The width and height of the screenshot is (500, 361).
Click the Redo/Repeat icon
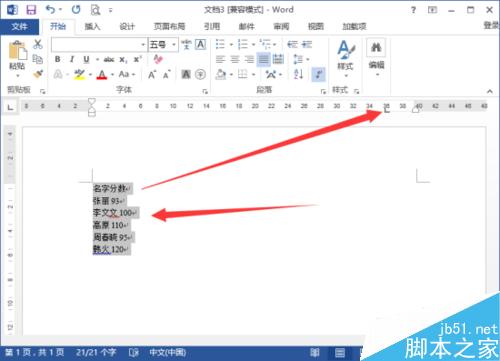[x=76, y=9]
